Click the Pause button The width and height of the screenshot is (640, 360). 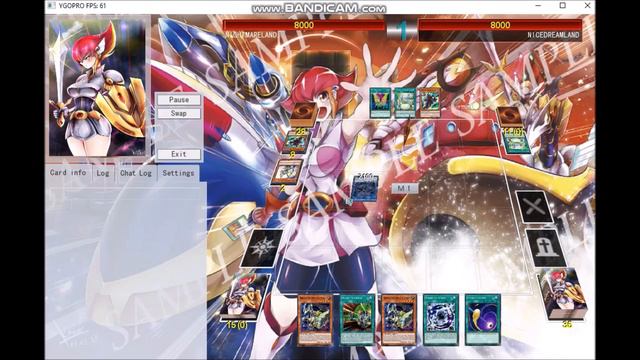[x=179, y=100]
